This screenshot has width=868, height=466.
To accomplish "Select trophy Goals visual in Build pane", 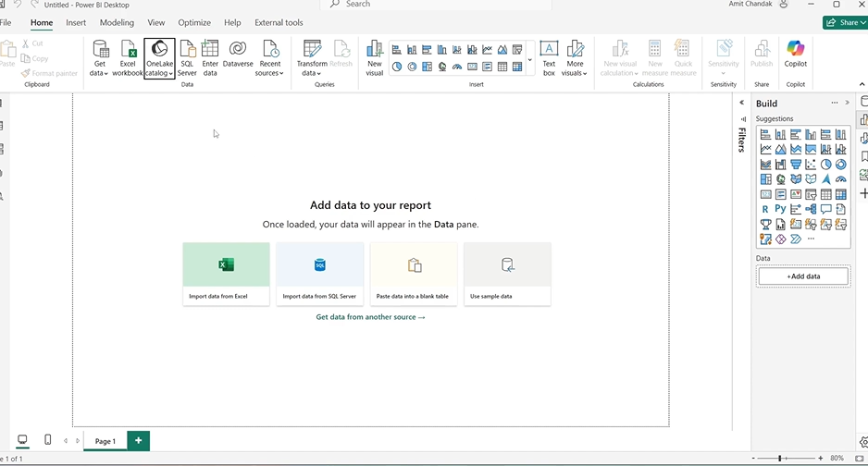I will point(765,224).
